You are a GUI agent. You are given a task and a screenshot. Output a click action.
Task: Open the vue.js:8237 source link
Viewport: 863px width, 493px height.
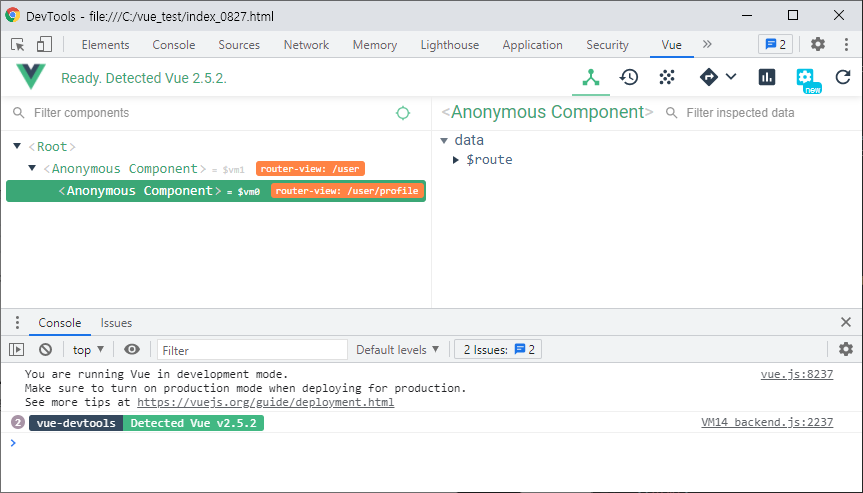797,375
